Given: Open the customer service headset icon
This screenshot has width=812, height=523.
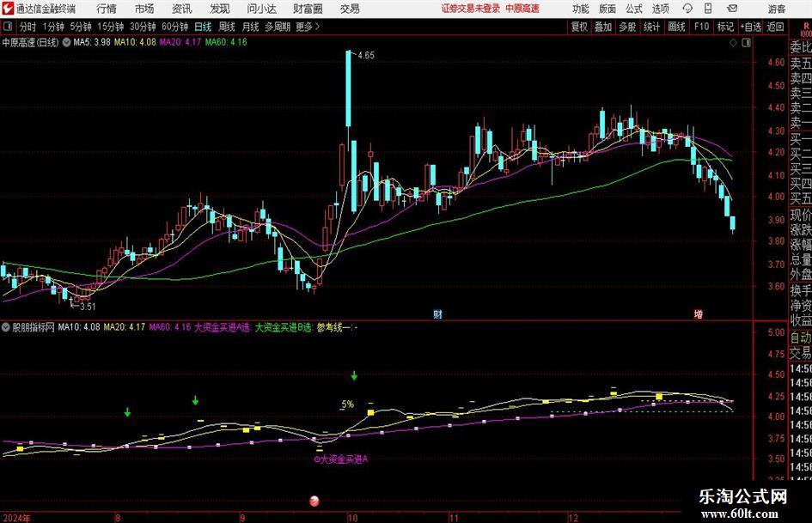Looking at the screenshot, I should 687,9.
